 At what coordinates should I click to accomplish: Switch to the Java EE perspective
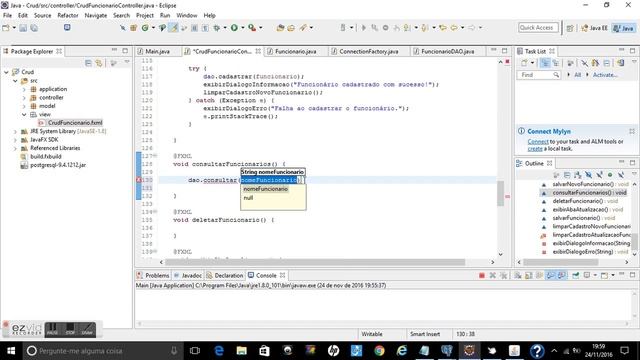[x=594, y=28]
